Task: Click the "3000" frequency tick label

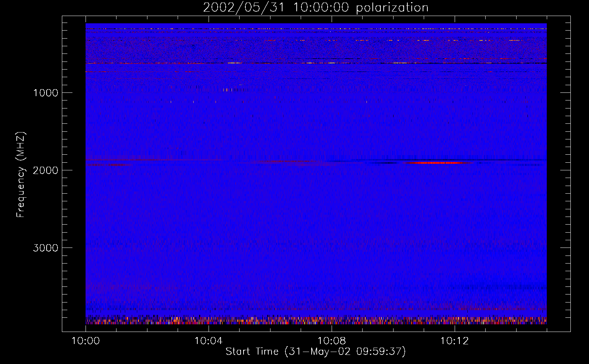Action: [46, 248]
